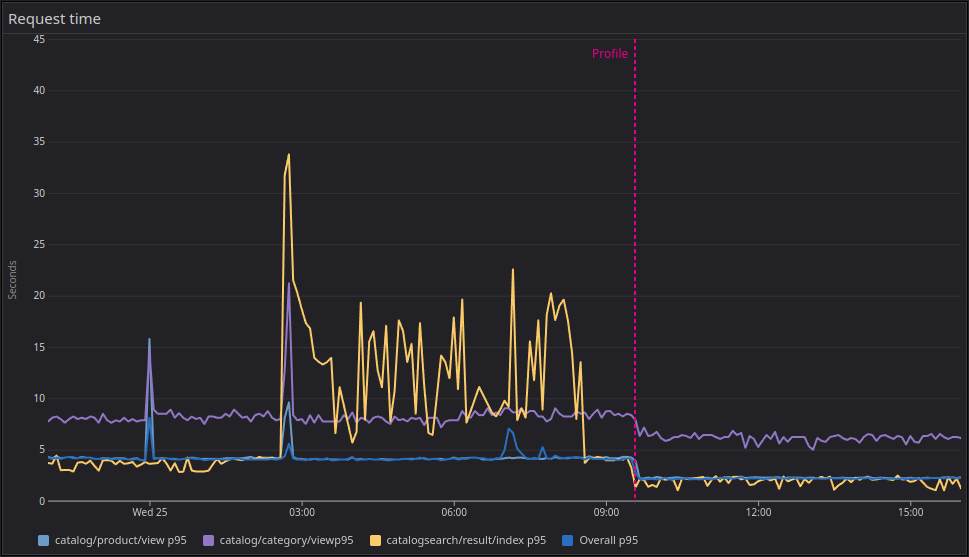Isolate the catalogsearch/result/index p95 series label
This screenshot has height=557, width=969.
467,540
